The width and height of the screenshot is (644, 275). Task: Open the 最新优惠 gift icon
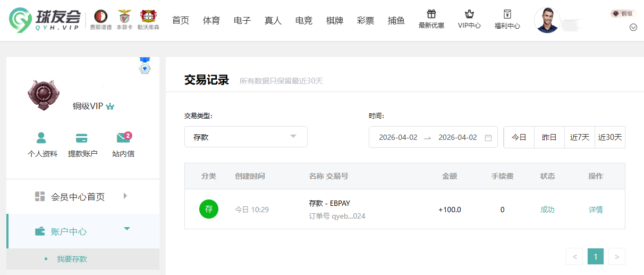(431, 15)
